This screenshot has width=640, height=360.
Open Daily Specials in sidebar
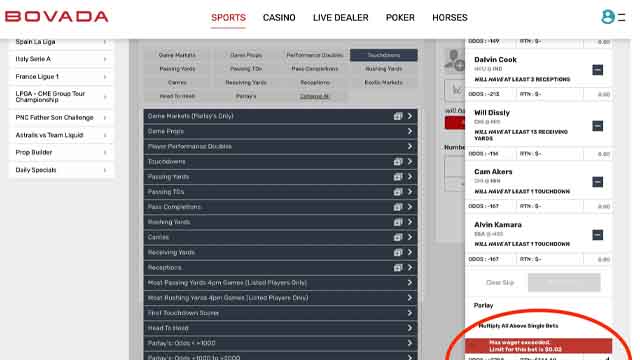point(61,170)
